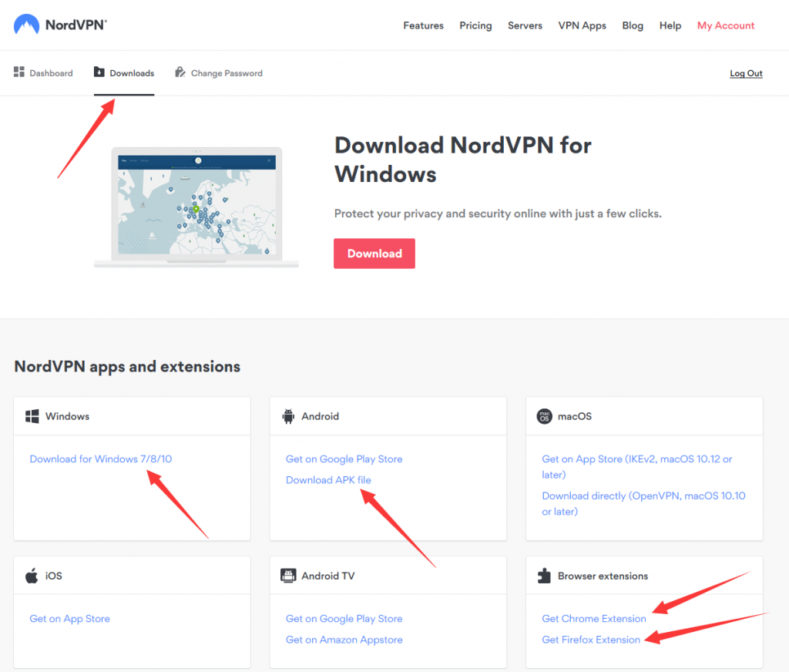
Task: Open My Account in navigation
Action: pos(726,25)
